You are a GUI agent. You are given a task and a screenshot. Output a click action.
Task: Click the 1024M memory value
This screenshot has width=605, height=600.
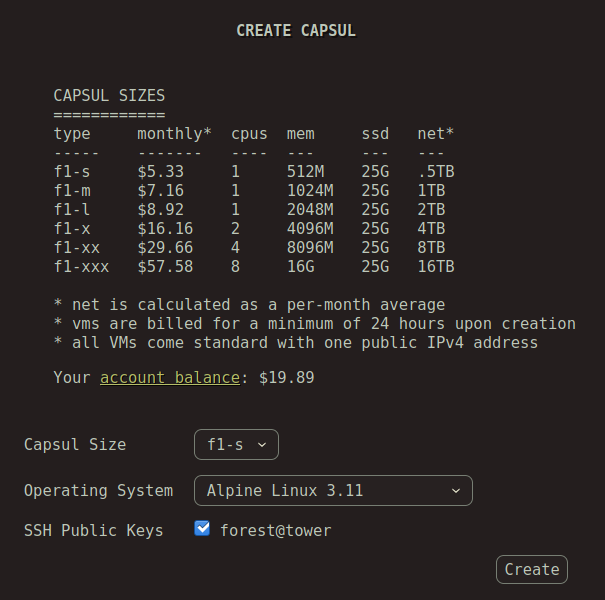(x=310, y=190)
